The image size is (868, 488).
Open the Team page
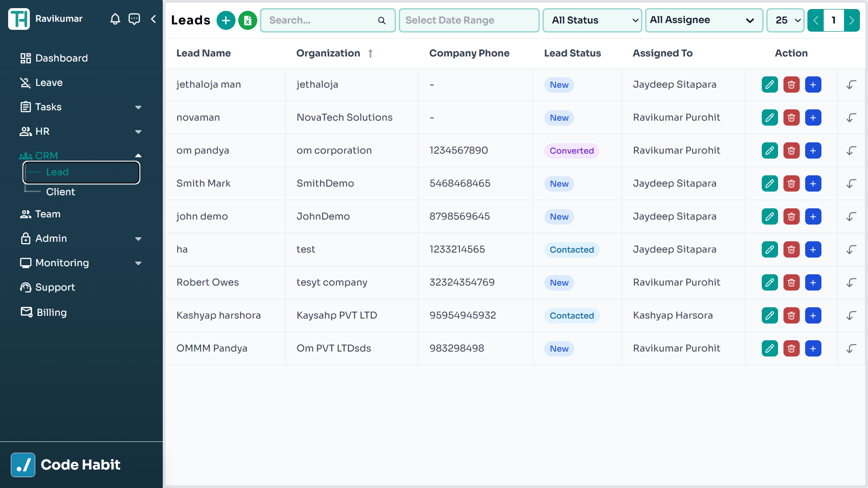pos(40,214)
